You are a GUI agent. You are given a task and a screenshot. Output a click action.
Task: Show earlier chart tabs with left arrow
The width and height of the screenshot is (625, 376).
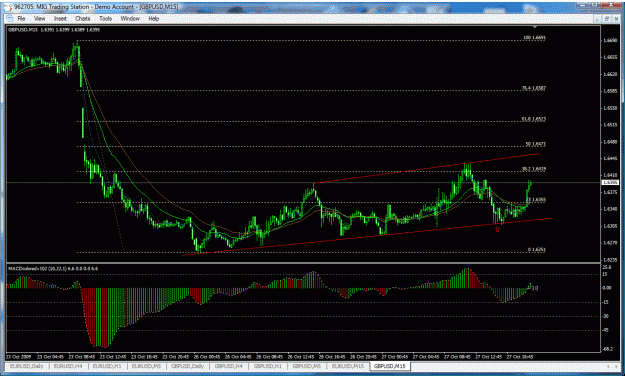(x=608, y=366)
